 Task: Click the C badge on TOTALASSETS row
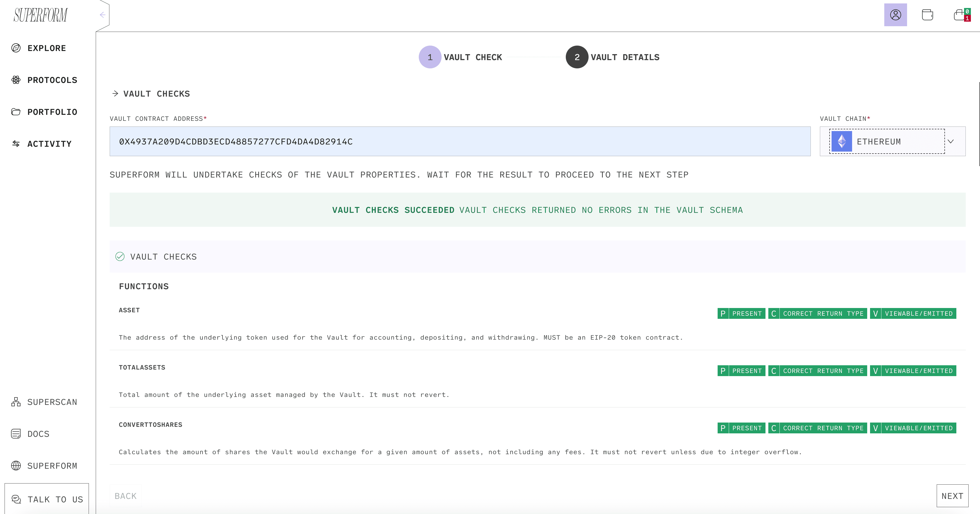pyautogui.click(x=773, y=371)
